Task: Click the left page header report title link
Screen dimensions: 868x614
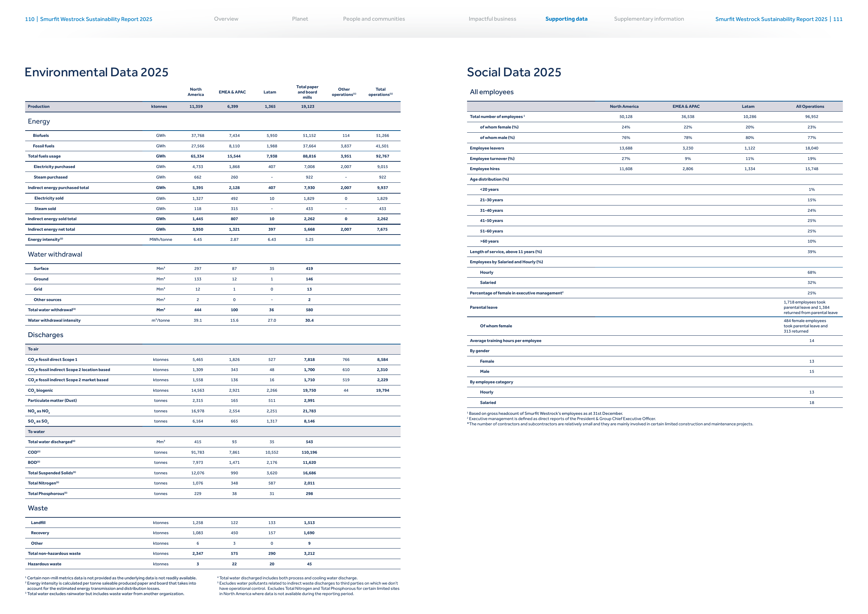Action: pyautogui.click(x=96, y=19)
